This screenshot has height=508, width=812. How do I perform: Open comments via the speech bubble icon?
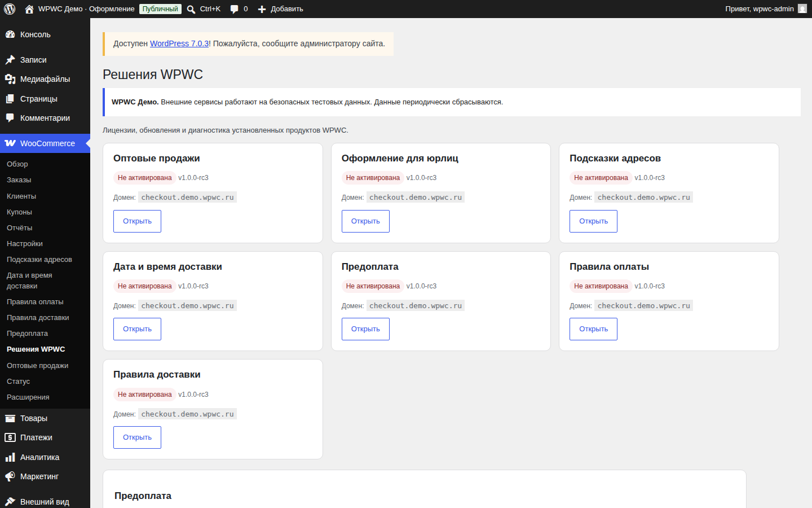click(234, 9)
